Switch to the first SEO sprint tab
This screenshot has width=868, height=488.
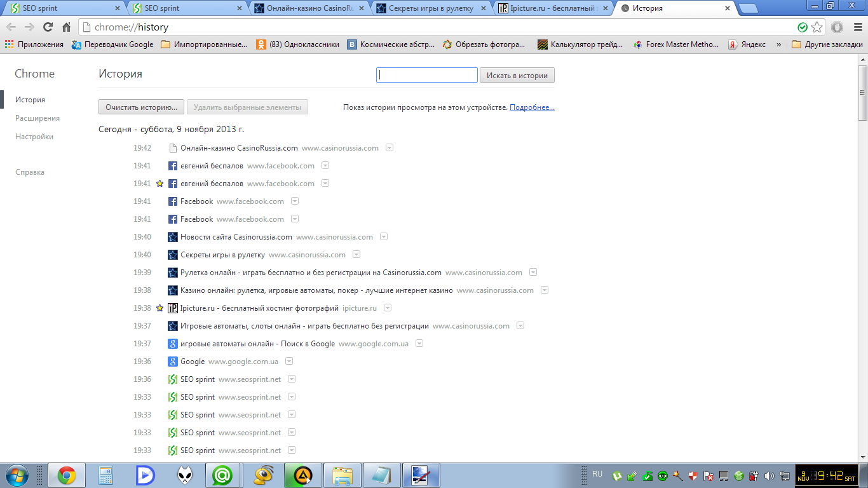pyautogui.click(x=65, y=8)
